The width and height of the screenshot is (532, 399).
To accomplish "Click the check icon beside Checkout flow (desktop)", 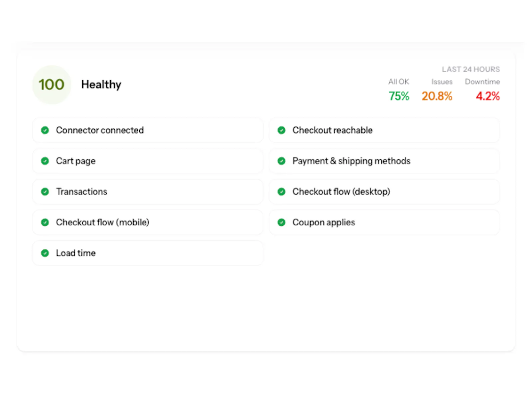I will (281, 192).
